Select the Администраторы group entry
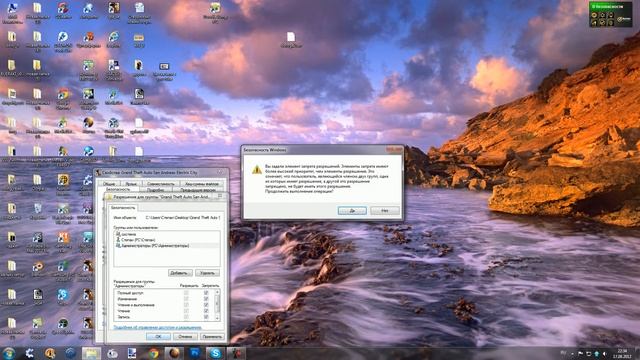 click(x=167, y=246)
